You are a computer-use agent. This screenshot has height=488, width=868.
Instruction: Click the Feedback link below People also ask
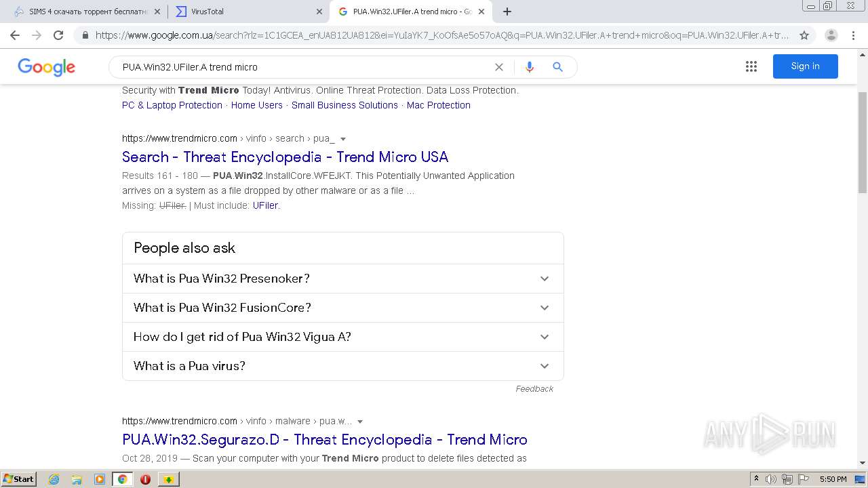coord(534,388)
